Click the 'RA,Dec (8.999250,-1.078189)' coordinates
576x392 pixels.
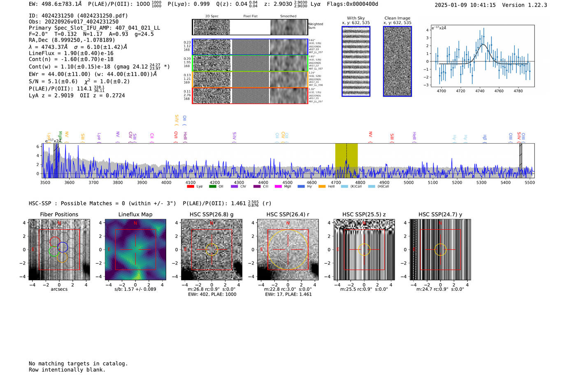72,40
